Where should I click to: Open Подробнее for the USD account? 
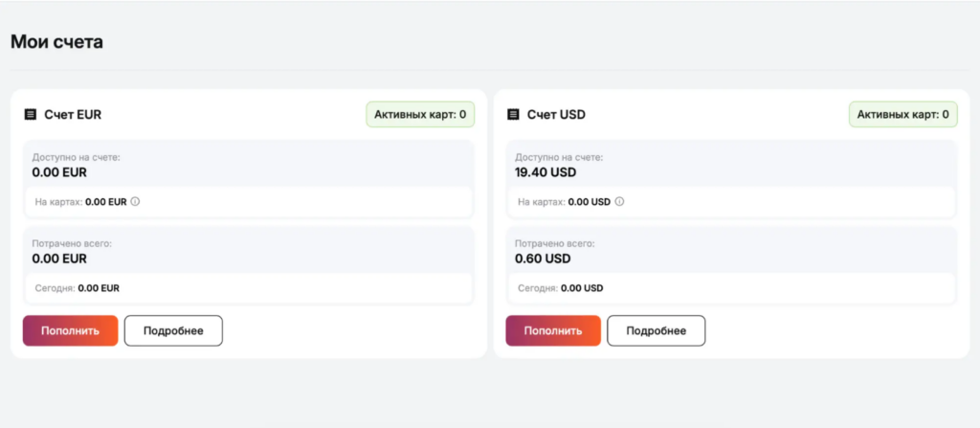pyautogui.click(x=657, y=330)
